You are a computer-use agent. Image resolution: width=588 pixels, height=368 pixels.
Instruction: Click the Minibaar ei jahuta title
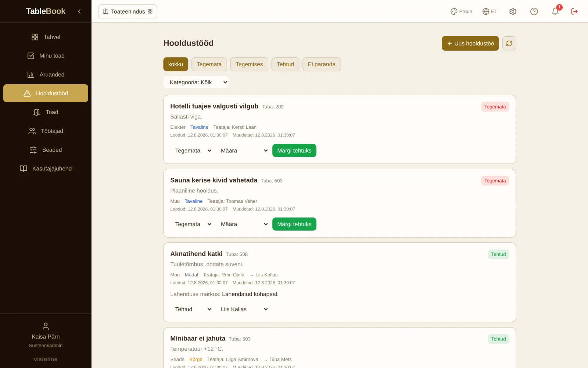click(198, 339)
